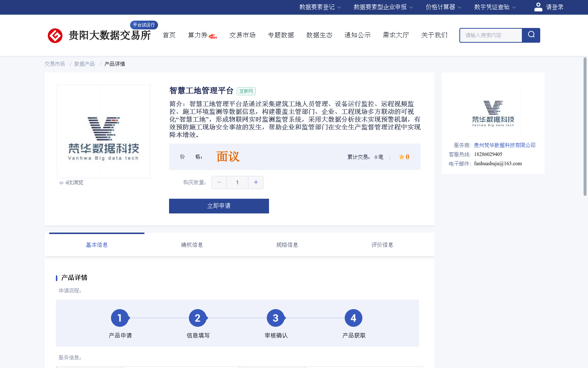Decrease quantity with the minus button
This screenshot has height=368, width=588.
[x=219, y=183]
